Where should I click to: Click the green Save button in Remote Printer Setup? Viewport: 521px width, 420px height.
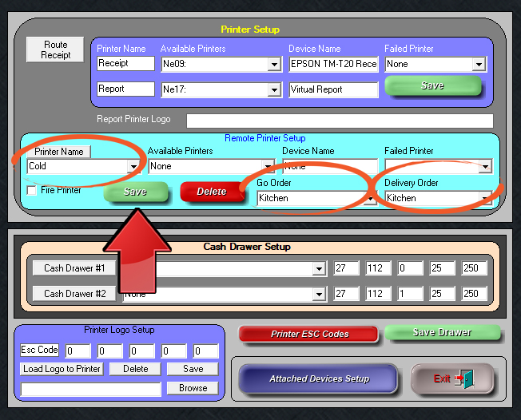(136, 192)
